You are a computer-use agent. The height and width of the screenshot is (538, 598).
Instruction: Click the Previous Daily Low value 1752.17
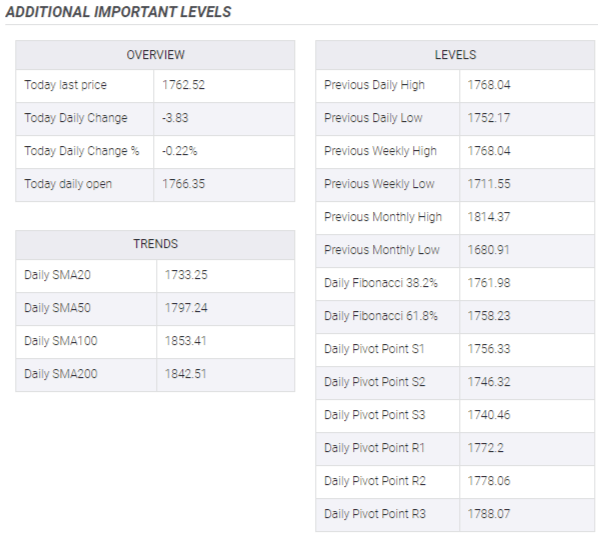tap(489, 118)
